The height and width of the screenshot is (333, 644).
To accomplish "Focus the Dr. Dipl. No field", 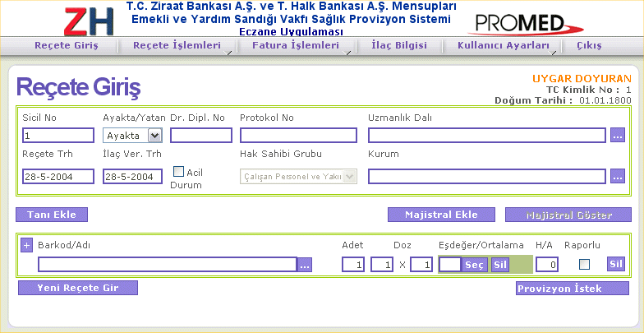I will tap(201, 135).
